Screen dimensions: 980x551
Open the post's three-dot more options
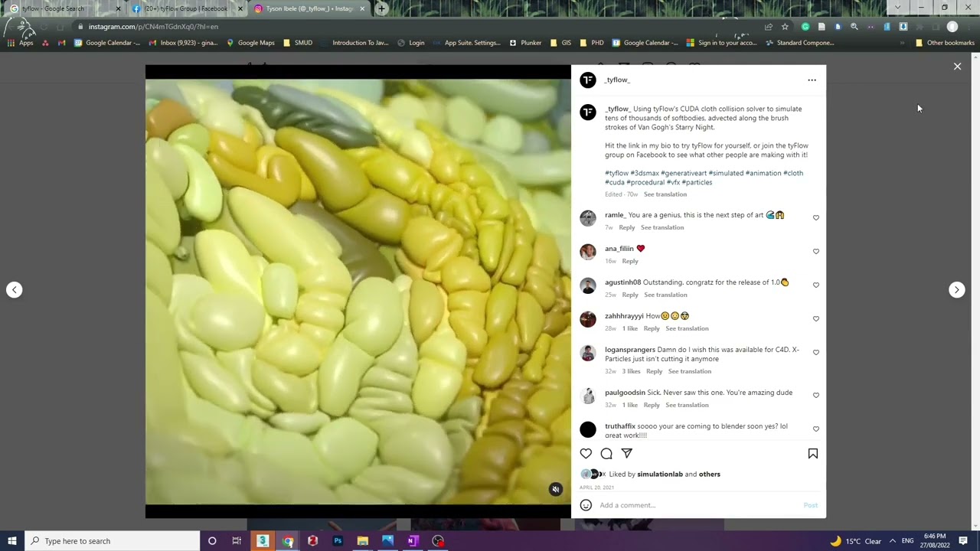(x=812, y=80)
